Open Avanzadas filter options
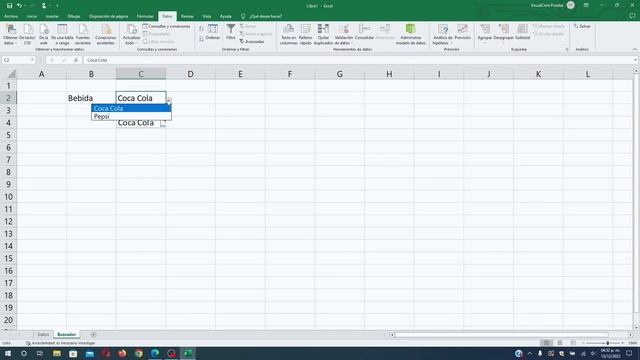 click(x=252, y=42)
